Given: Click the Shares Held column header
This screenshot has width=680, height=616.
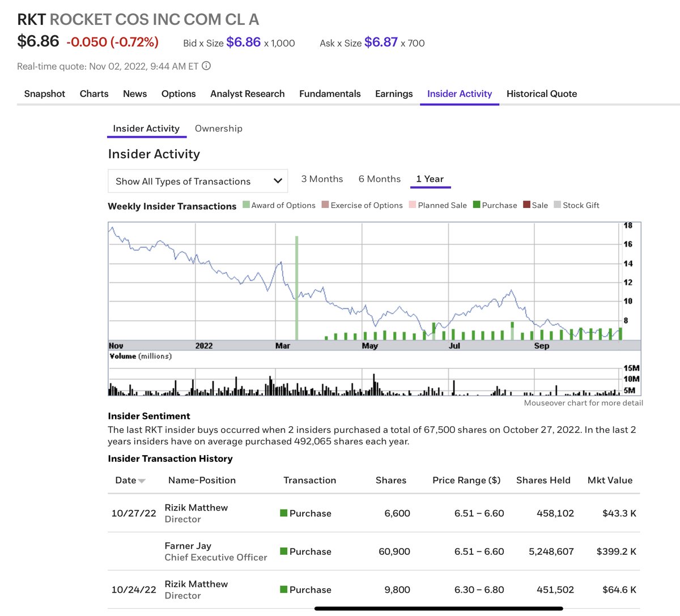Looking at the screenshot, I should 543,481.
